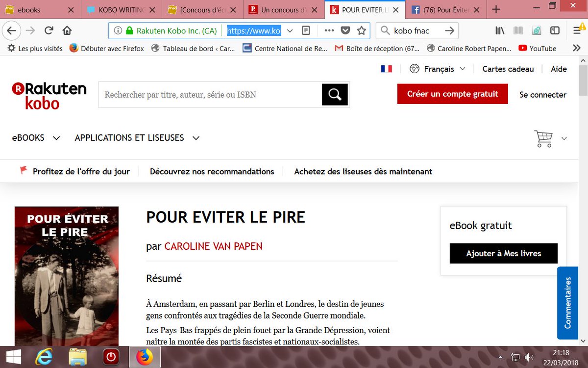Screen dimensions: 588x368
Task: Open Débuter avec Firefox bookmark
Action: pos(107,48)
